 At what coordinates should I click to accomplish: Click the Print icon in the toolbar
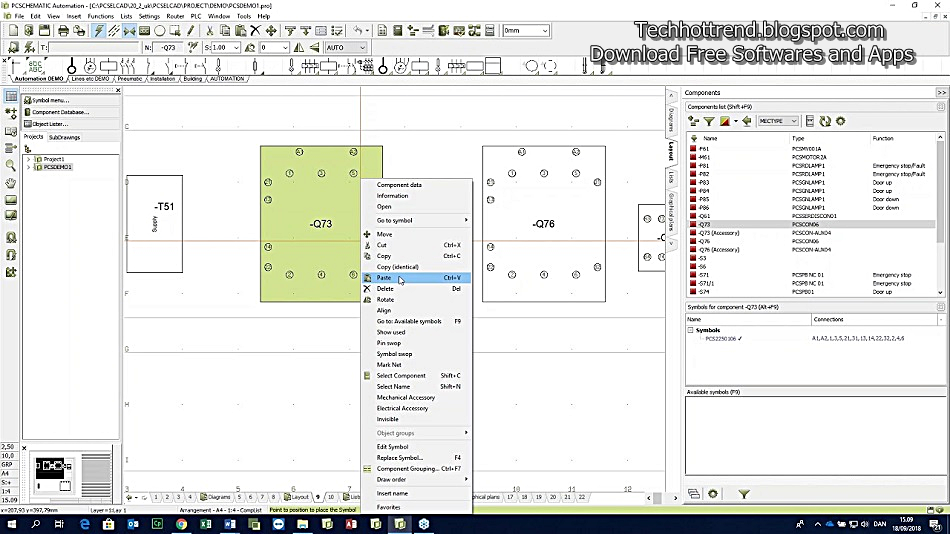coord(63,30)
